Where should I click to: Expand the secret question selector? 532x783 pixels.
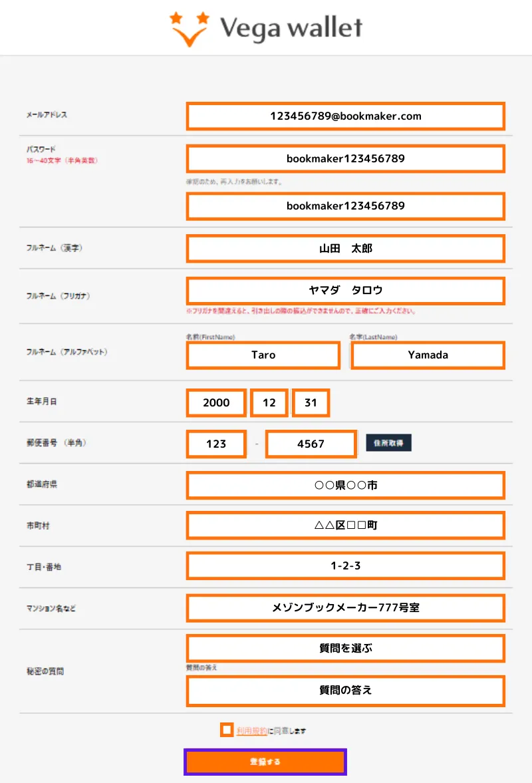(345, 649)
